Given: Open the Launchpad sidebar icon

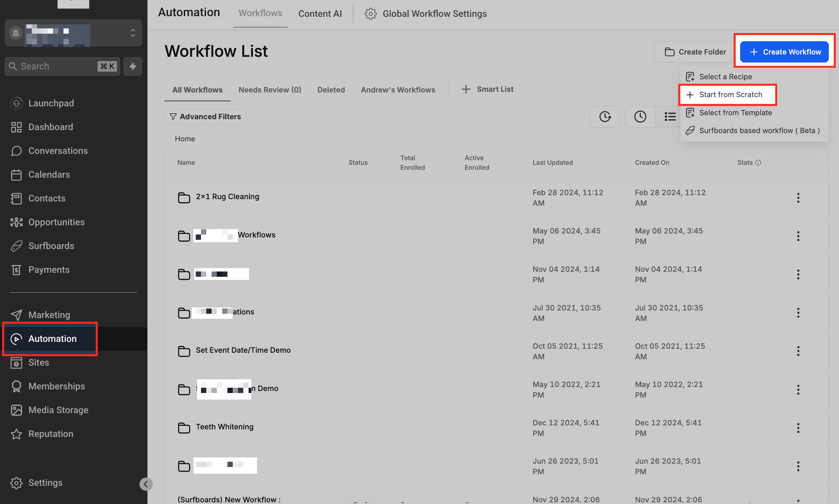Looking at the screenshot, I should tap(16, 103).
